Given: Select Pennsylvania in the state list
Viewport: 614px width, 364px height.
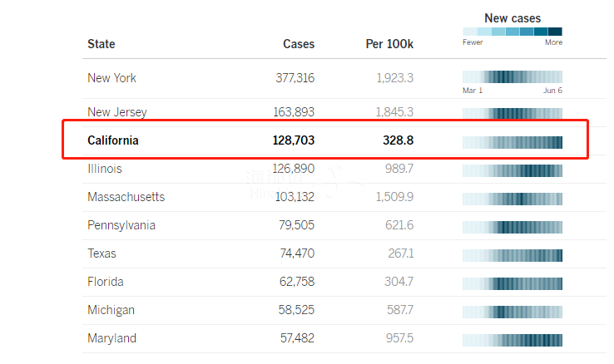Looking at the screenshot, I should (x=121, y=225).
